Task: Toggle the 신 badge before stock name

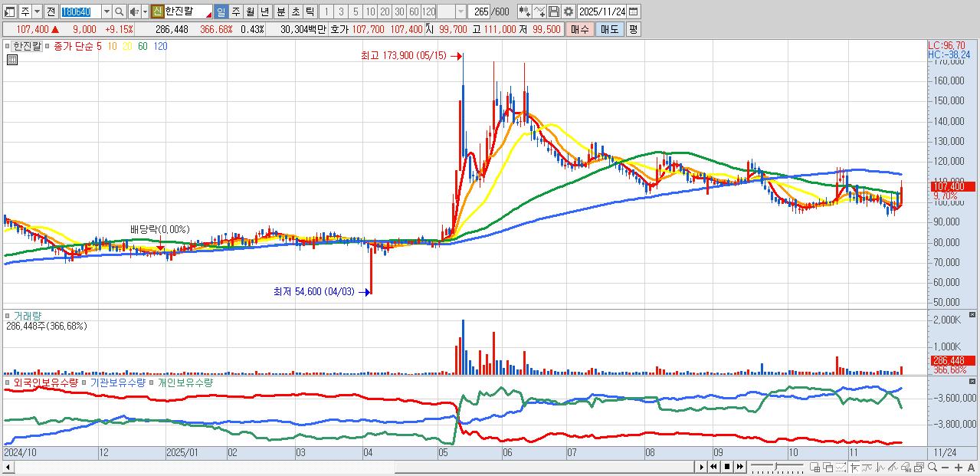Action: click(x=156, y=11)
